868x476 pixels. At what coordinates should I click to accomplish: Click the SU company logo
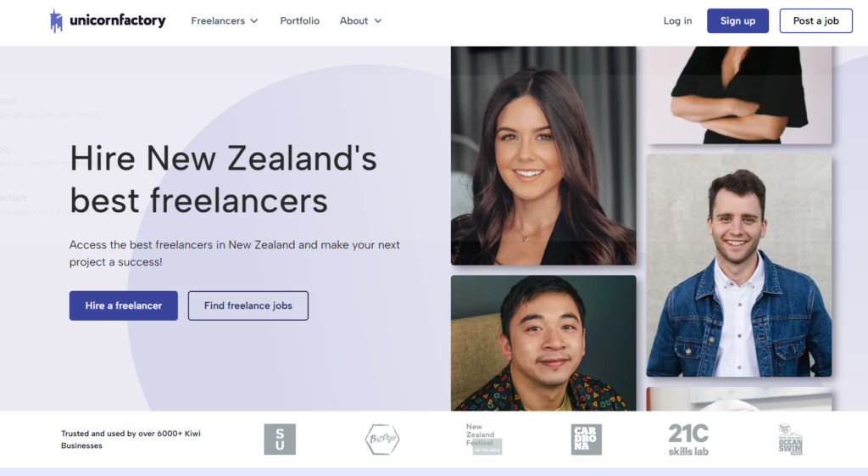click(280, 439)
